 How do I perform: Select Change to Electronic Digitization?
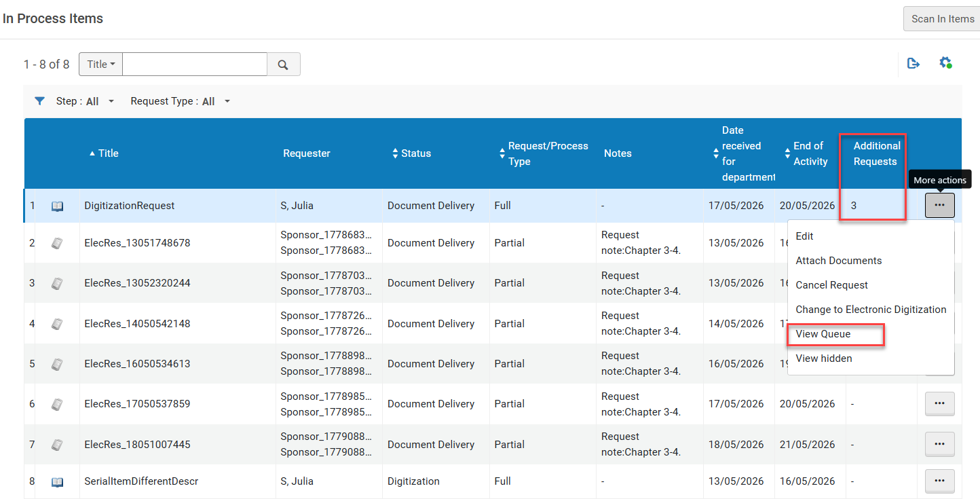tap(871, 310)
